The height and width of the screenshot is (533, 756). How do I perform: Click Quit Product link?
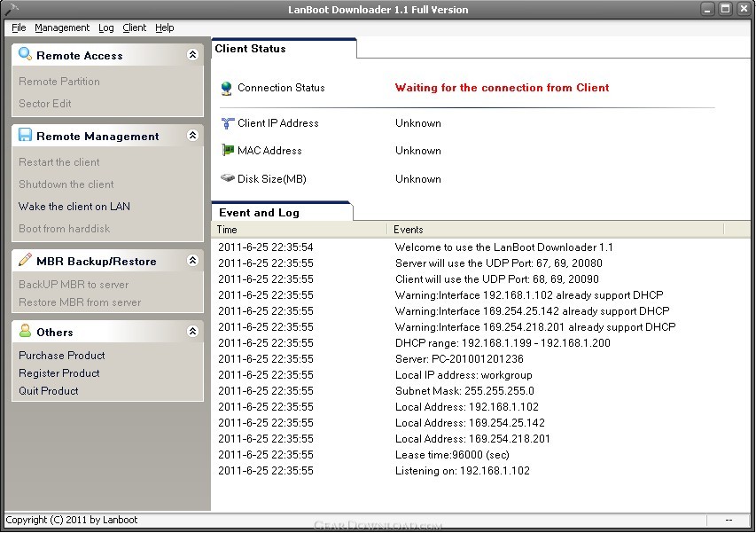pos(48,391)
